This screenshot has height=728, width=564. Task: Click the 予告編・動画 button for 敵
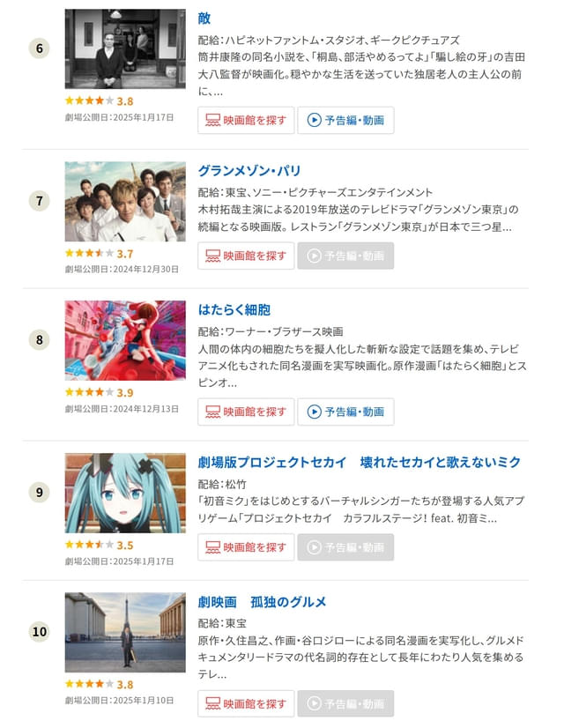coord(345,120)
